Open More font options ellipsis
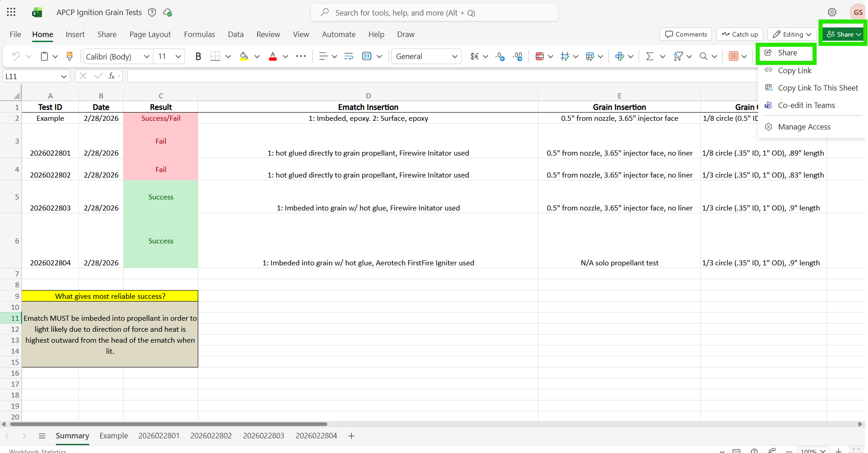868x453 pixels. (301, 56)
